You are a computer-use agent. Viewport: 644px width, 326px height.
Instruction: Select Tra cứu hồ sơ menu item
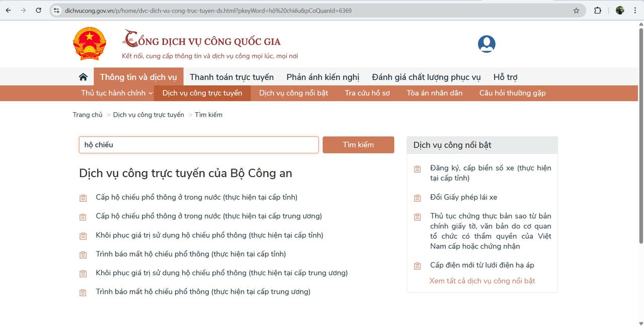tap(367, 93)
